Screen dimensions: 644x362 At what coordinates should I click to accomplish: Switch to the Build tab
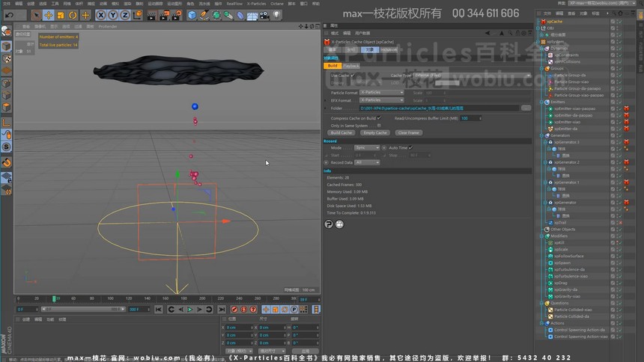pyautogui.click(x=332, y=66)
